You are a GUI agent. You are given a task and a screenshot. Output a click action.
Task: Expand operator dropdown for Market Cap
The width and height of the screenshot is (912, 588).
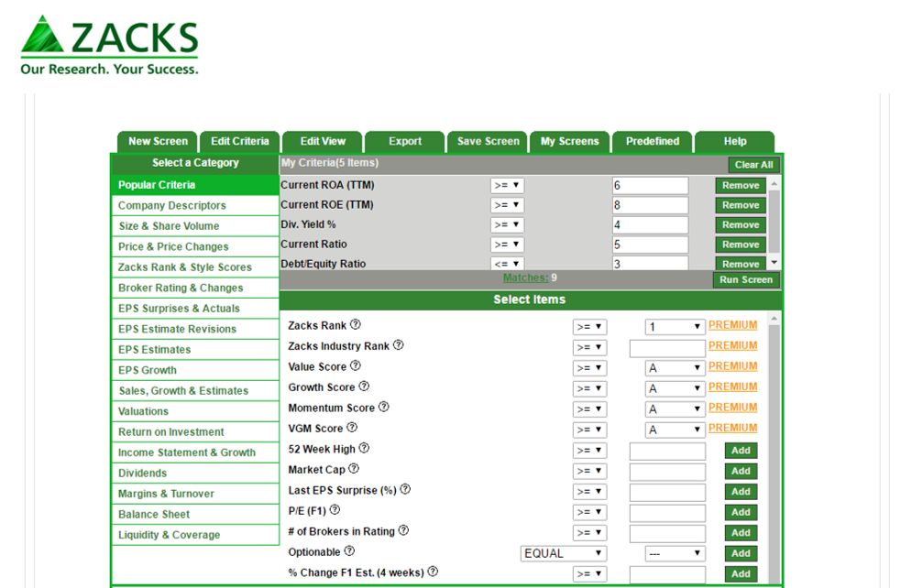coord(589,471)
